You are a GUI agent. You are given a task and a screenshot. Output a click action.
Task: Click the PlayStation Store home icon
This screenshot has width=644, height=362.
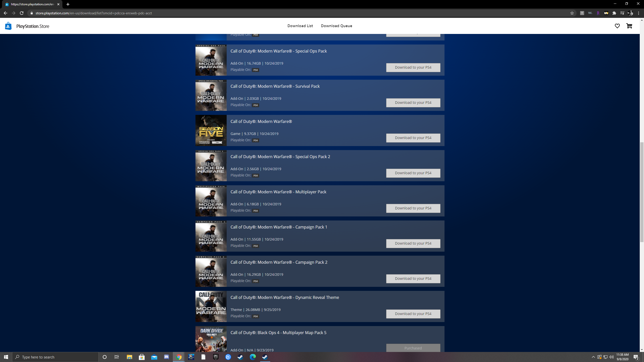pos(8,26)
